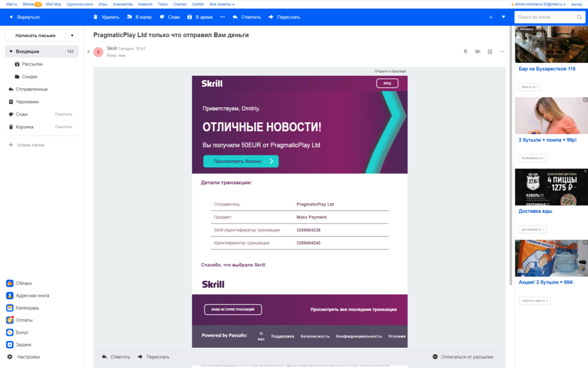Reply using the top Ответить button
Screen dimensions: 588x368
tap(247, 17)
